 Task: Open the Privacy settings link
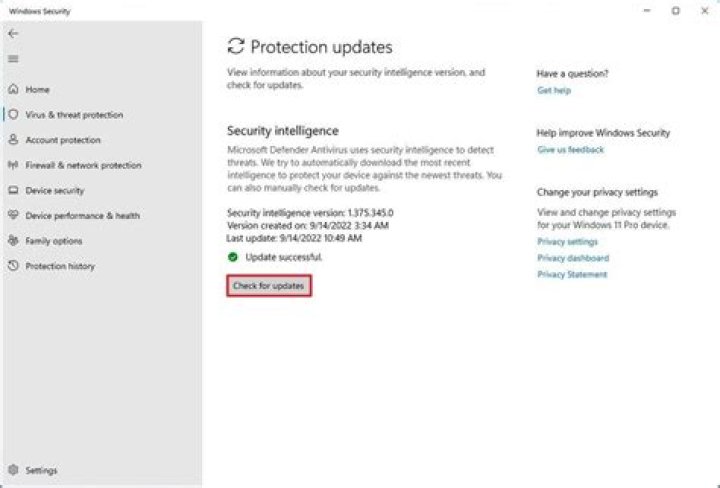[567, 242]
